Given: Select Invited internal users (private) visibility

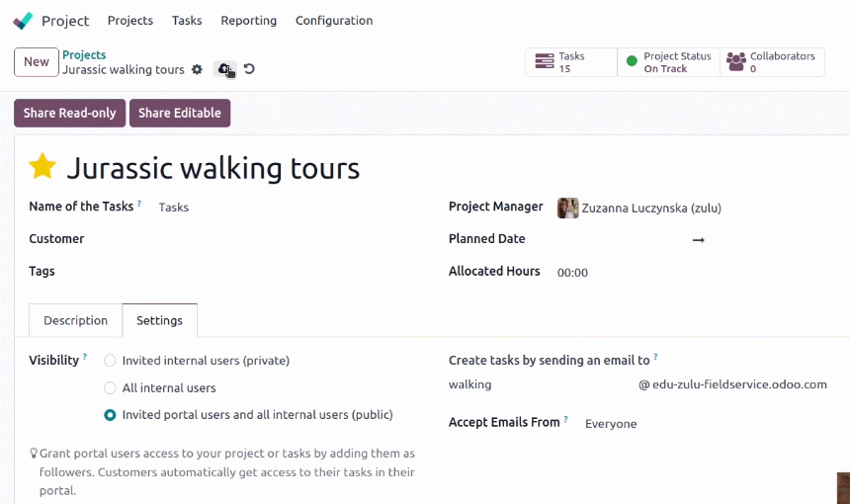Looking at the screenshot, I should (110, 361).
